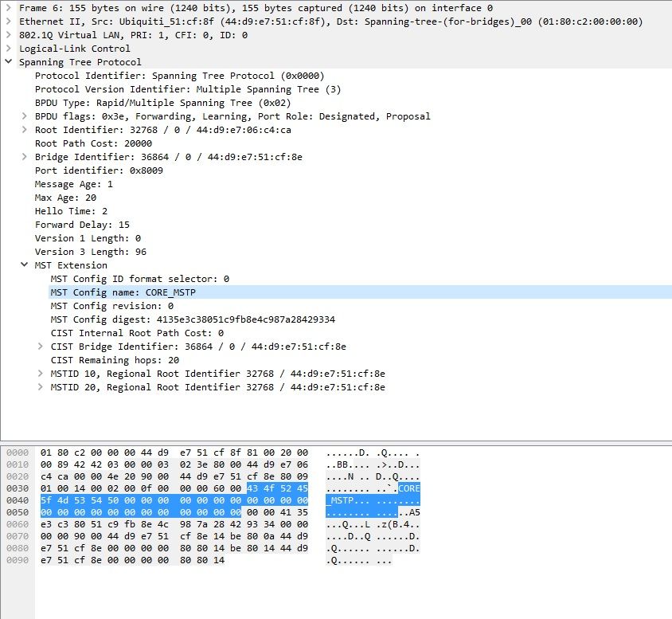Viewport: 672px width, 619px height.
Task: Expand the MSTID 20 Regional Root entry
Action: click(41, 387)
